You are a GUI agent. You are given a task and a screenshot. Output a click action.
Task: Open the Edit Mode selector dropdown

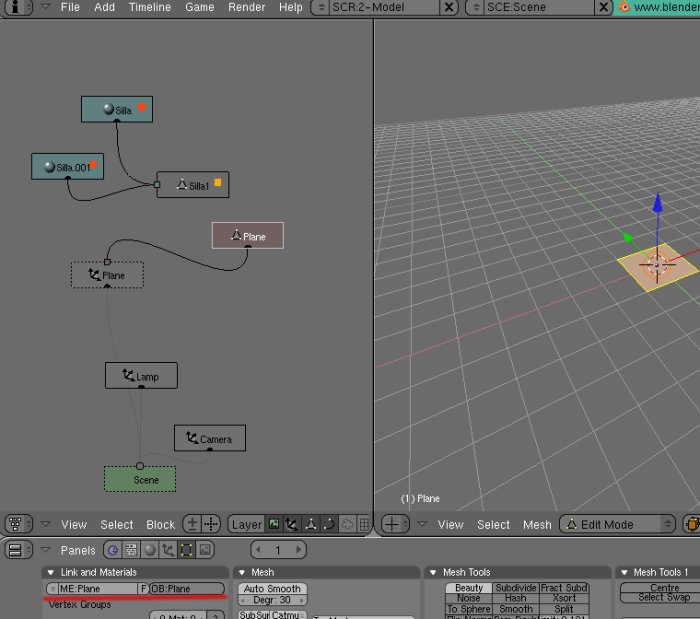coord(617,524)
